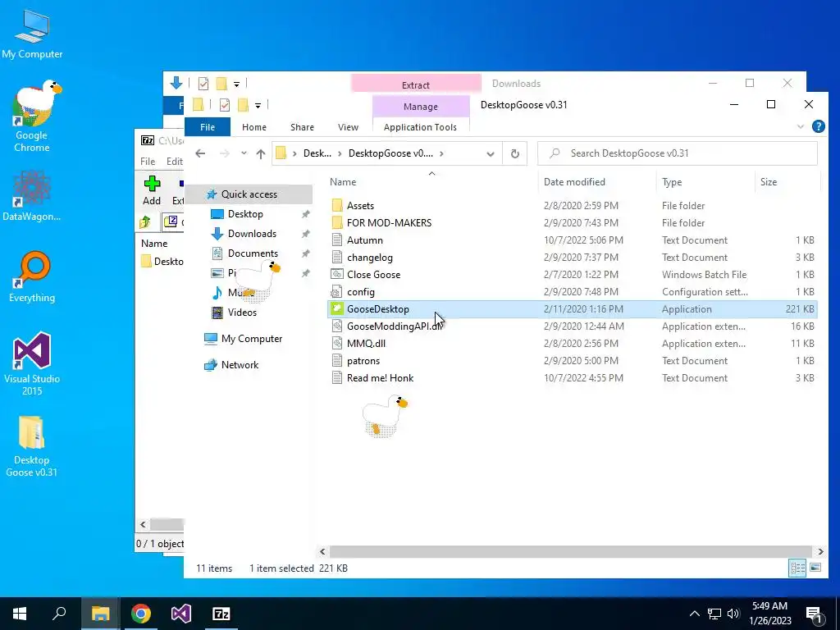This screenshot has width=840, height=630.
Task: Open the View ribbon tab
Action: pos(348,127)
